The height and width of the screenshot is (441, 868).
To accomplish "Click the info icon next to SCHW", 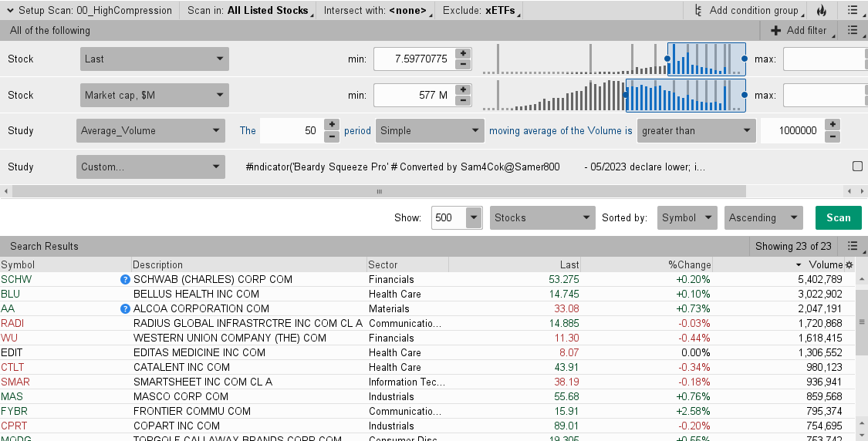I will 125,279.
